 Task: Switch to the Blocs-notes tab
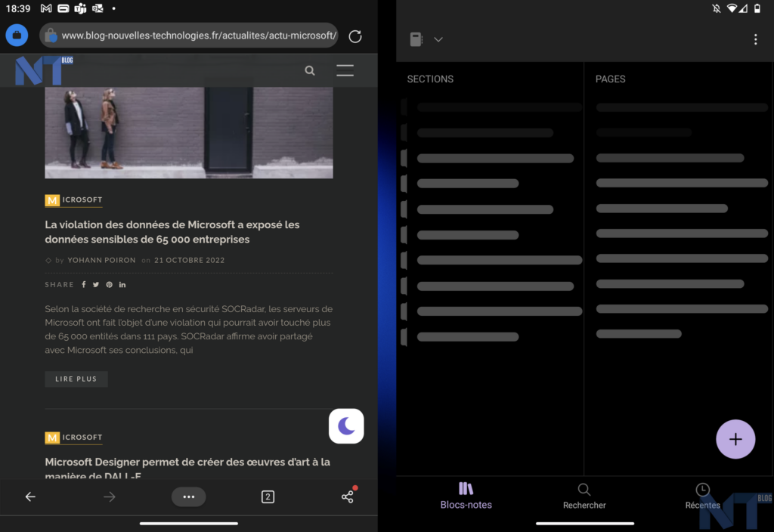click(x=466, y=496)
